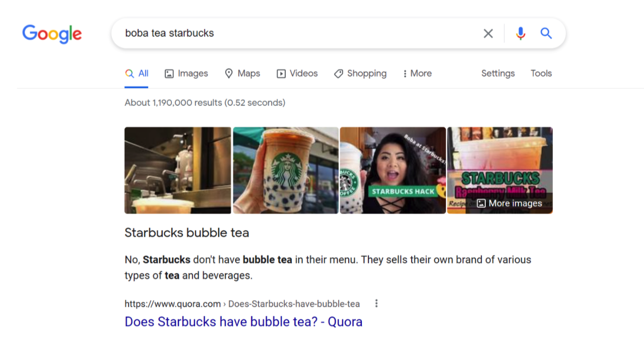The image size is (644, 352).
Task: Open the coffee machine counter thumbnail
Action: pyautogui.click(x=178, y=170)
